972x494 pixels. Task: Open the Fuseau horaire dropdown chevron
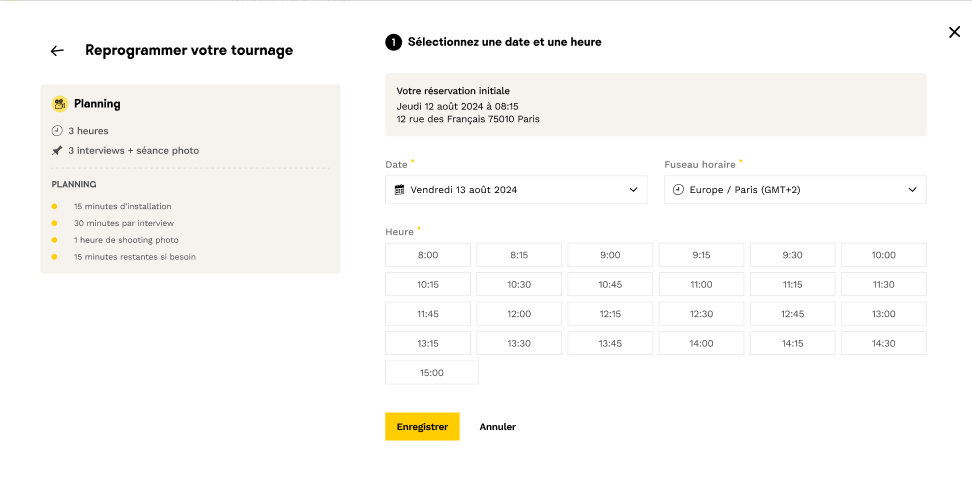click(x=912, y=189)
